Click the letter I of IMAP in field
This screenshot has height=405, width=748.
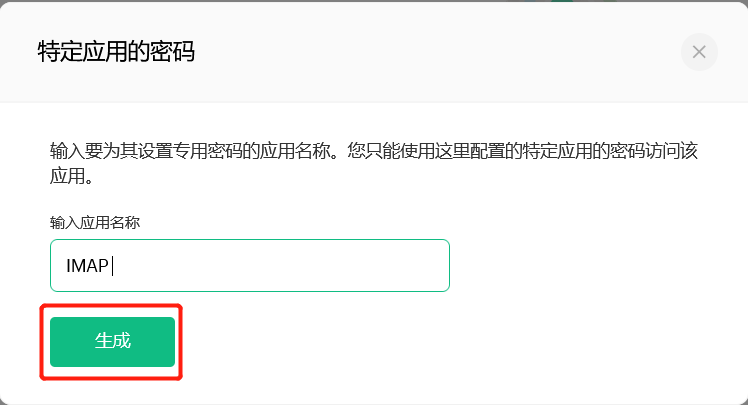click(x=68, y=266)
